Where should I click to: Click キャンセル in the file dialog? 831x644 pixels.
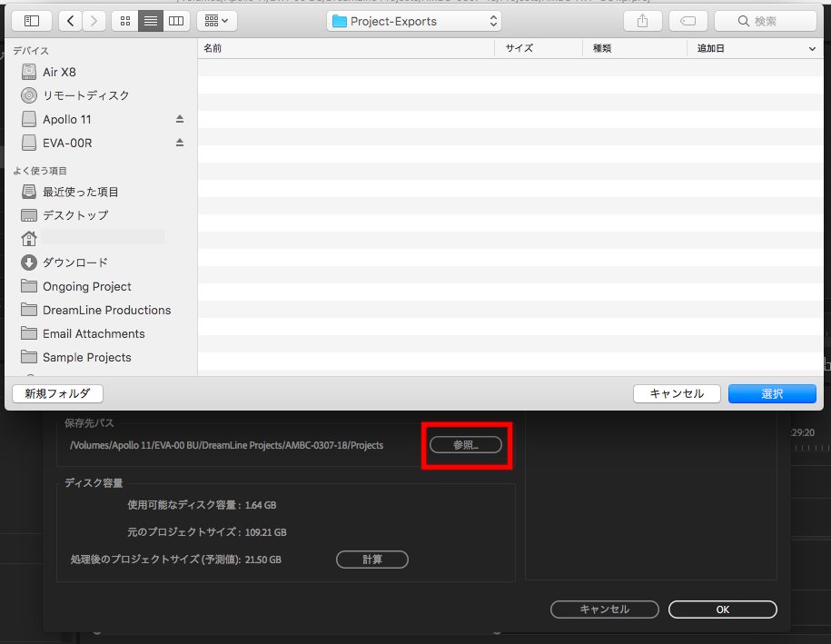click(x=677, y=394)
